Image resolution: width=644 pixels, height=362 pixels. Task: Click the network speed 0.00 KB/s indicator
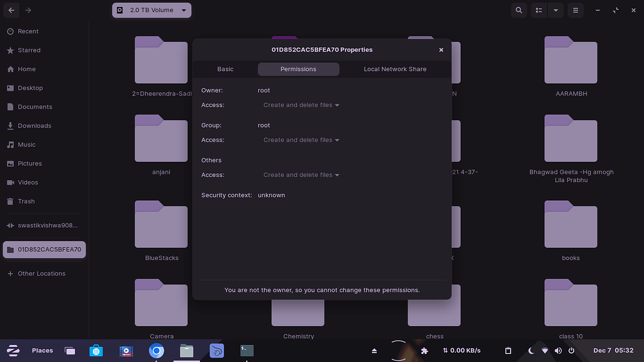click(461, 351)
